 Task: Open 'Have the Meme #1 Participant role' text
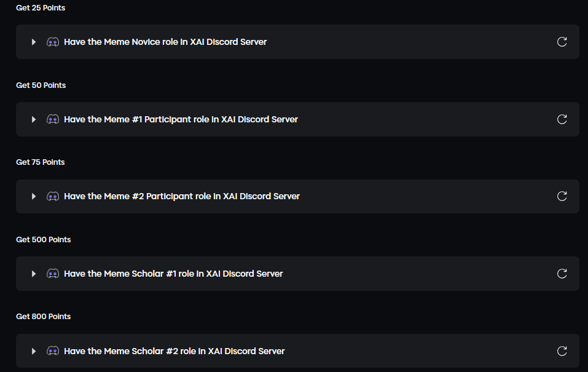(181, 119)
